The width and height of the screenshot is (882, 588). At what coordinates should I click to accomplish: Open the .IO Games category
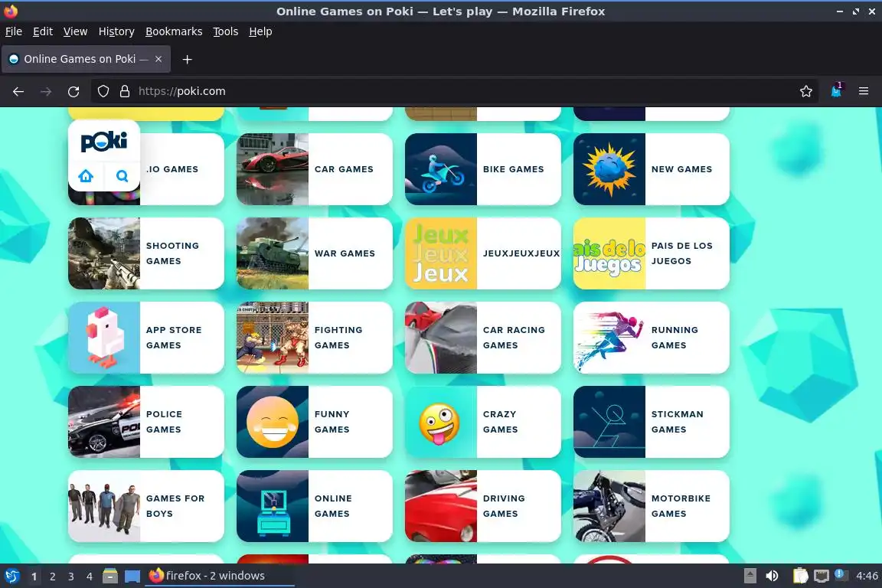click(181, 168)
